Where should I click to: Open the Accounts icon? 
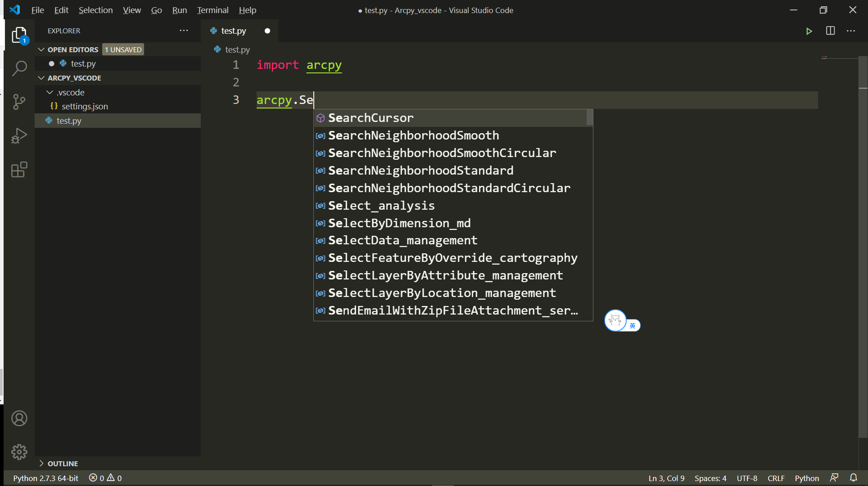point(19,418)
